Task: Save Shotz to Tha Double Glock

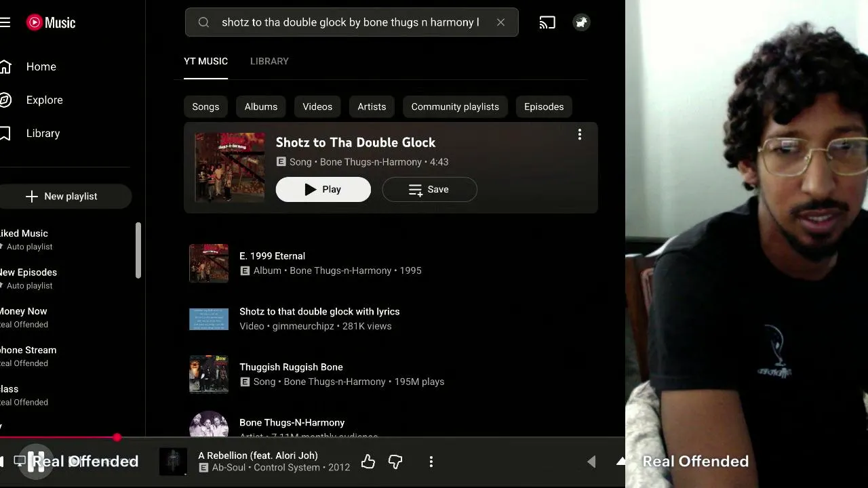Action: (x=430, y=189)
